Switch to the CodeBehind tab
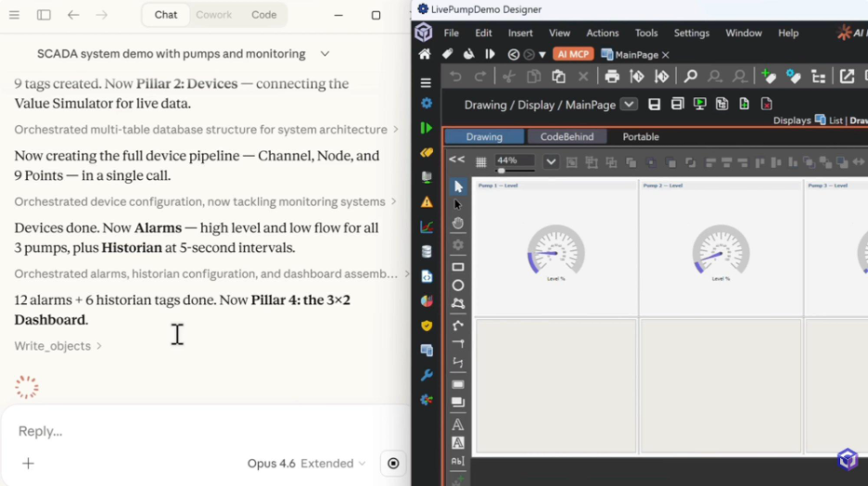 coord(567,136)
